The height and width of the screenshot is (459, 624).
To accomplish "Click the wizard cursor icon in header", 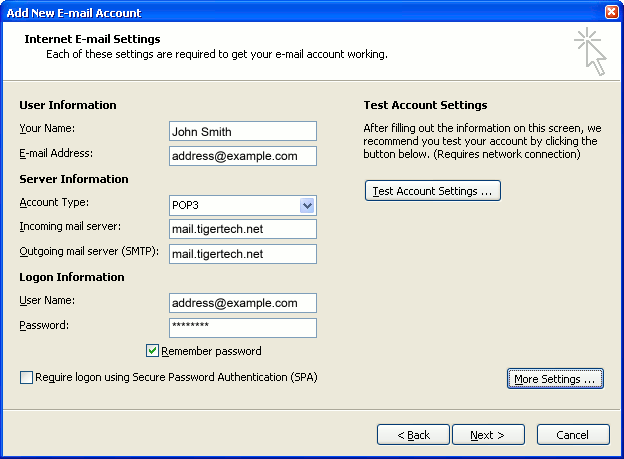I will pyautogui.click(x=590, y=52).
